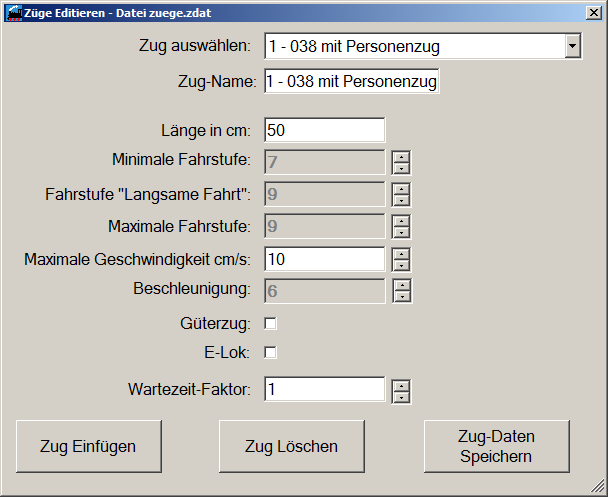Focus the 'Länge in cm' input field
Image resolution: width=608 pixels, height=497 pixels.
325,130
